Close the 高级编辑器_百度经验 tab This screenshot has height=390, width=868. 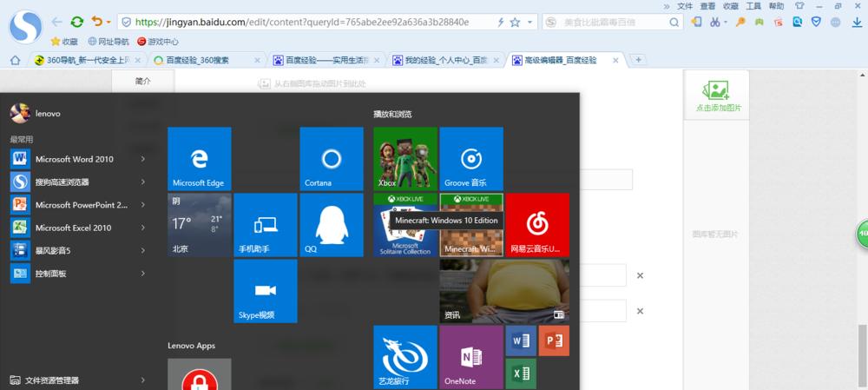pyautogui.click(x=615, y=61)
